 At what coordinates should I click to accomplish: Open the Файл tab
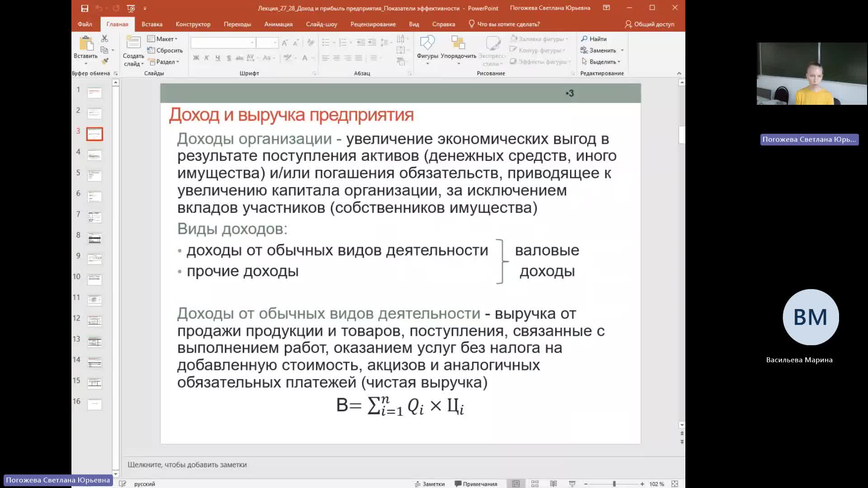(85, 24)
